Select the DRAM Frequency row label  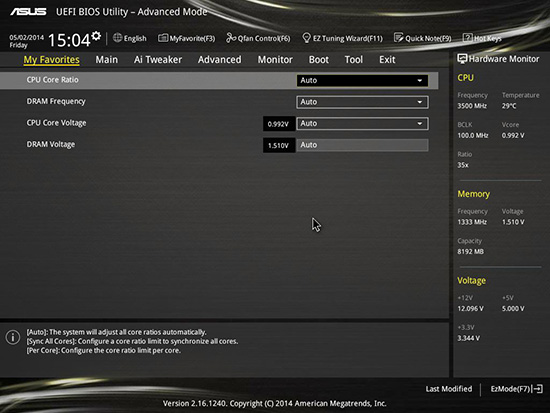click(56, 101)
